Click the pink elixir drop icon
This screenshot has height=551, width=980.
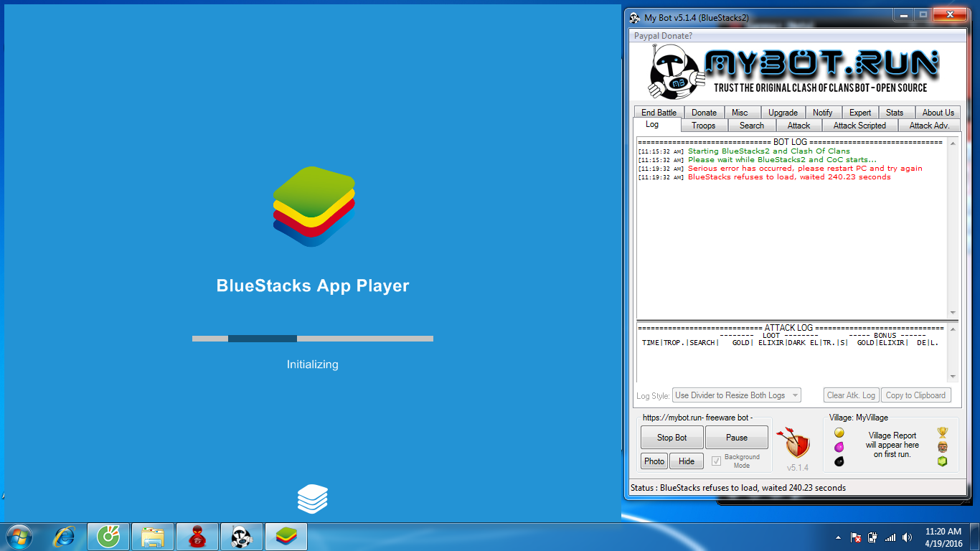click(x=839, y=447)
